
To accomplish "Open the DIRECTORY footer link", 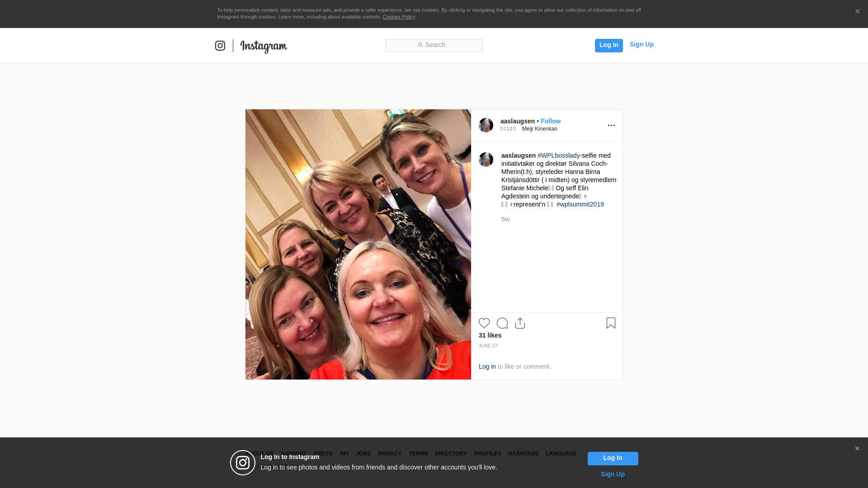I will tap(451, 454).
